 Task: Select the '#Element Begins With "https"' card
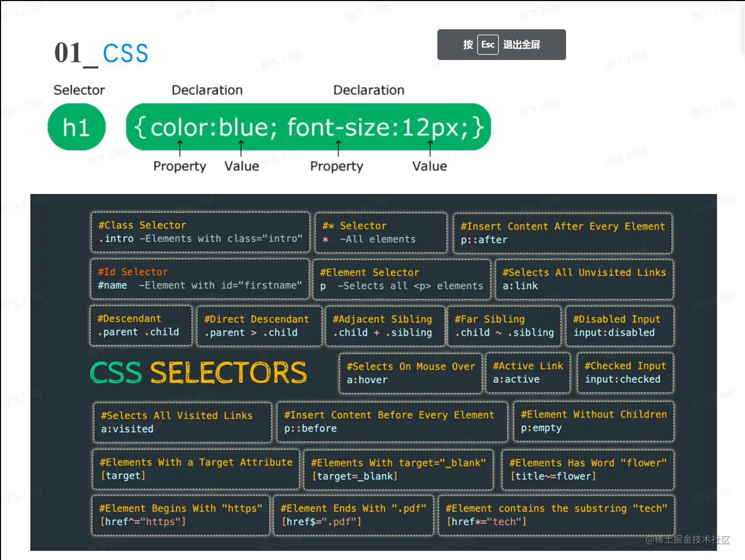tap(180, 516)
